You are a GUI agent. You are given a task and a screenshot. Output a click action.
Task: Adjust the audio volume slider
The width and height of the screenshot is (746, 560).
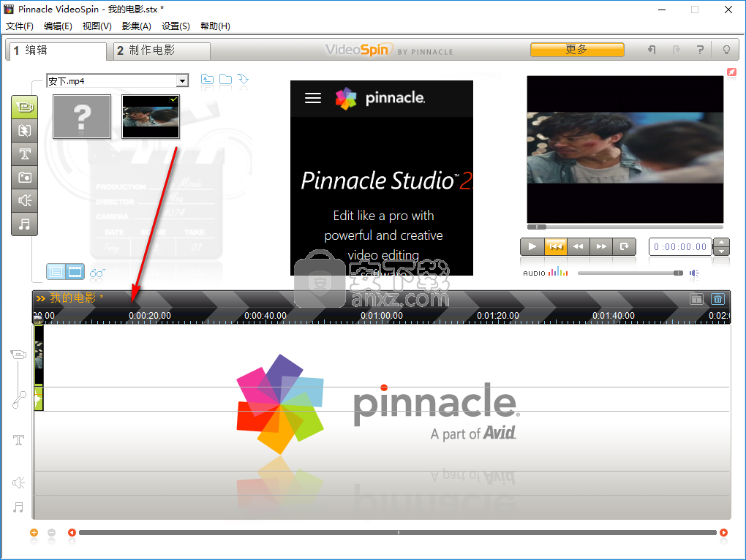630,273
